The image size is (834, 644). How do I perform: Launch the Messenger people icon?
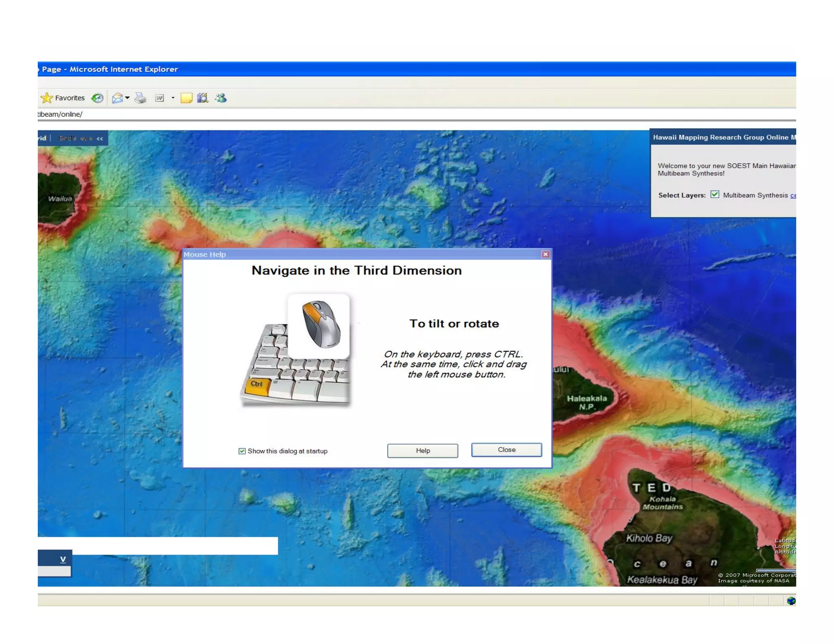click(x=221, y=98)
